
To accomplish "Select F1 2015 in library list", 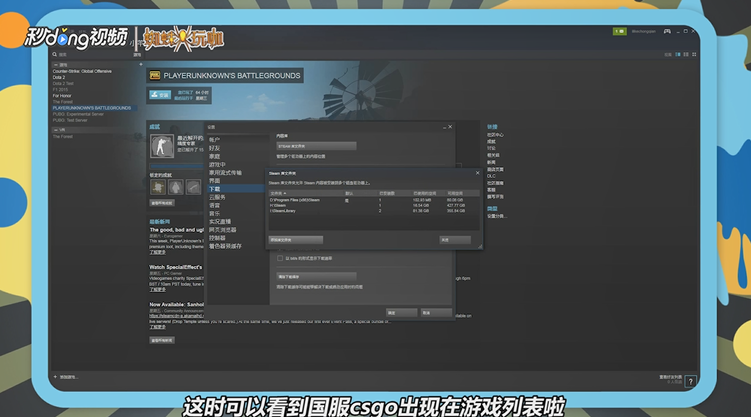I will coord(60,90).
